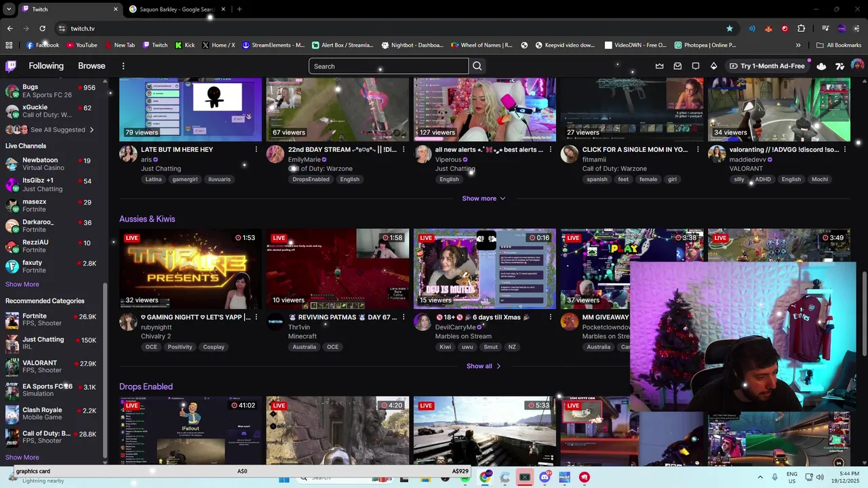Switch to the Saquon Barkley Google Search tab

[x=176, y=9]
